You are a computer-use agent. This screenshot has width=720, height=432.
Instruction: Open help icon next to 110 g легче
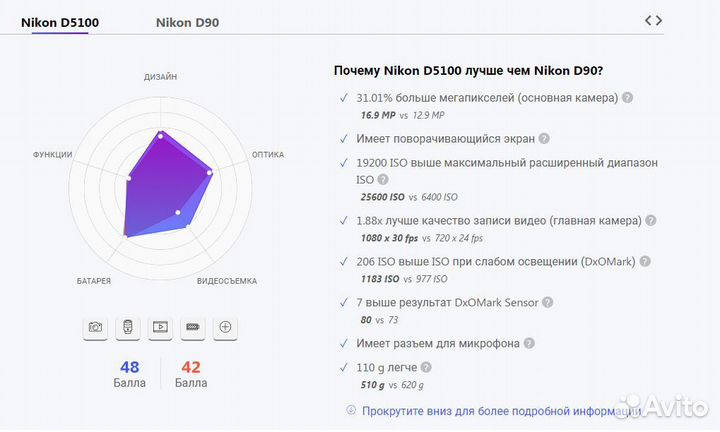point(426,367)
